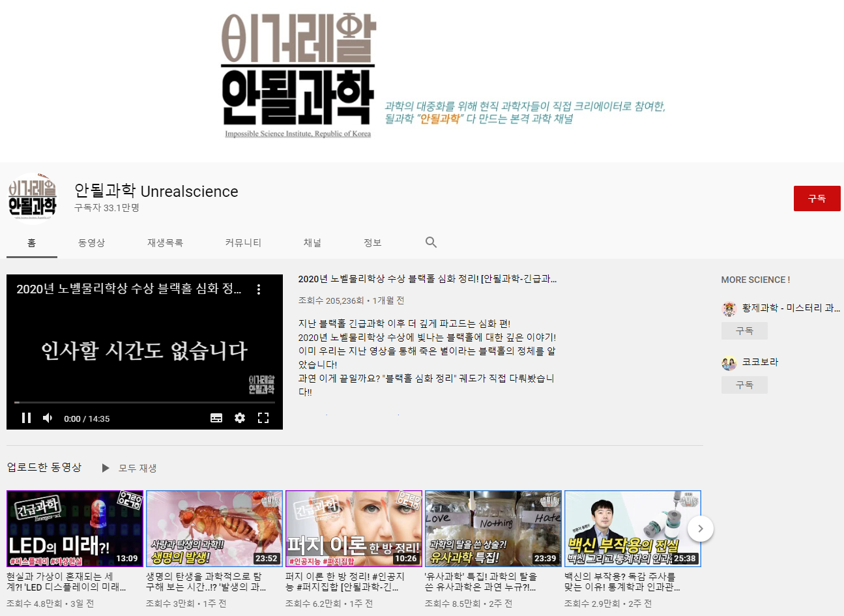Image resolution: width=844 pixels, height=616 pixels.
Task: Open the 업로드한 동영상 section heading
Action: [x=44, y=467]
